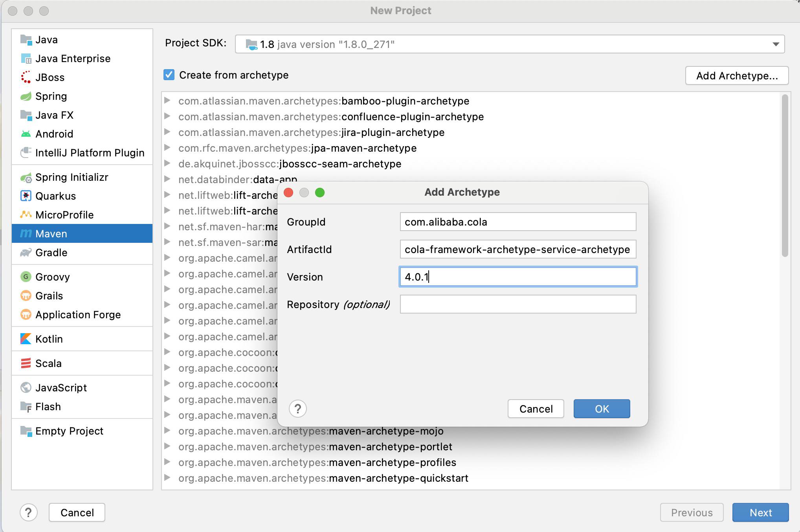Select the Quarkus project type label

56,196
